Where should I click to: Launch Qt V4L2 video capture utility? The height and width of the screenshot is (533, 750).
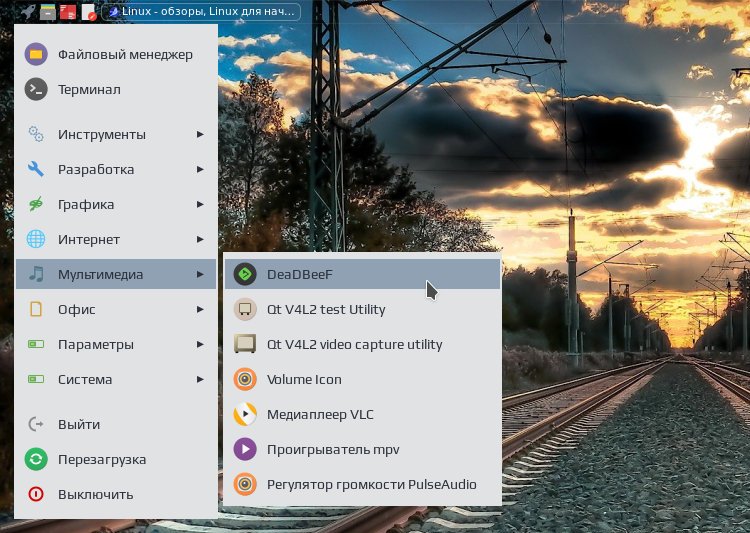(x=363, y=344)
